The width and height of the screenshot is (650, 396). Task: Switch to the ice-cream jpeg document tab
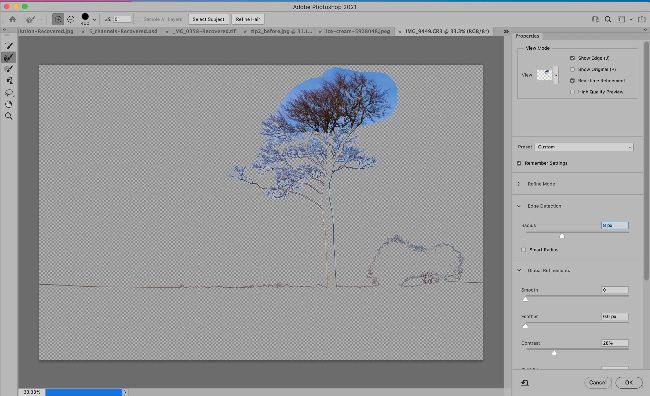[x=357, y=31]
